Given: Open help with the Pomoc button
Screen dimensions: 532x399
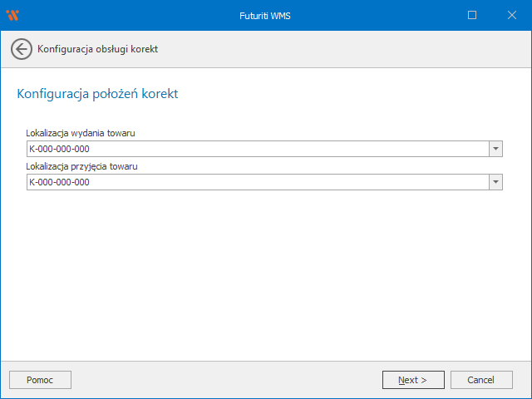Looking at the screenshot, I should tap(40, 380).
